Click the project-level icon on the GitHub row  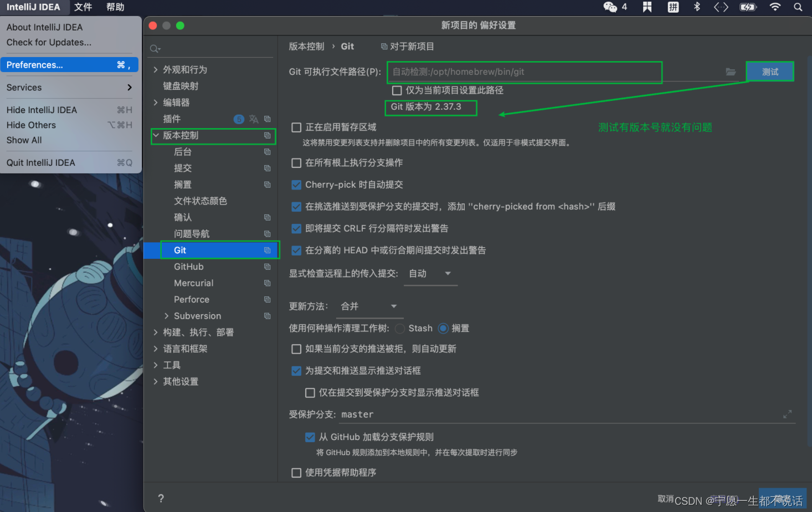tap(267, 267)
